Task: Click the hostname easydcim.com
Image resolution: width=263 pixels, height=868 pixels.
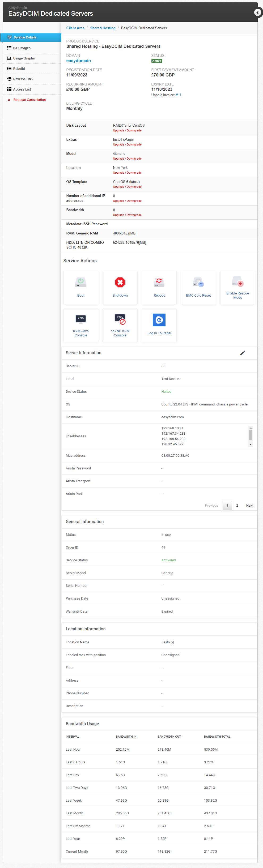Action: (x=172, y=417)
